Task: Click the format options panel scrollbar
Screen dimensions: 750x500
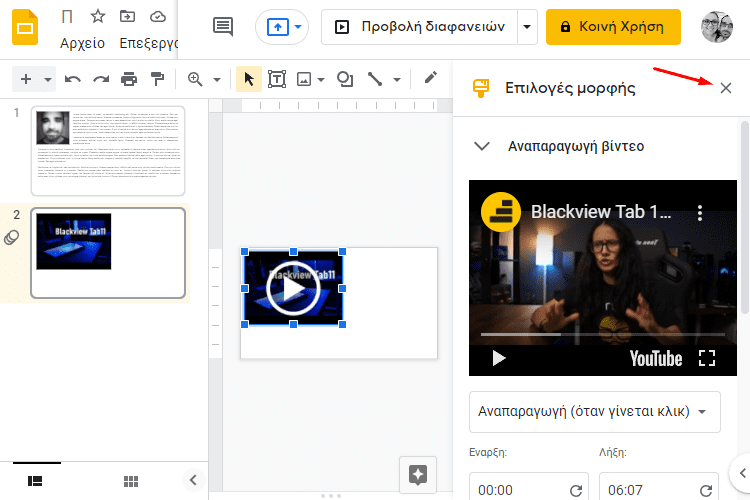Action: (x=745, y=218)
